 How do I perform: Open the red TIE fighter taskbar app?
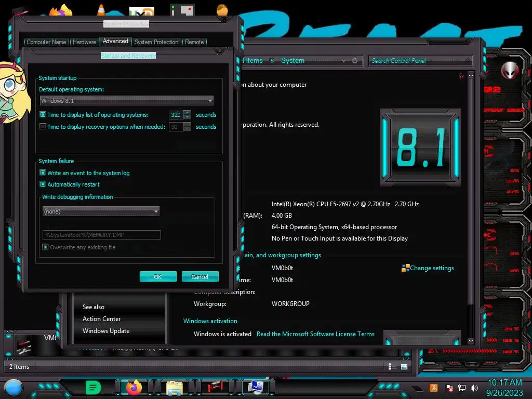pos(215,388)
